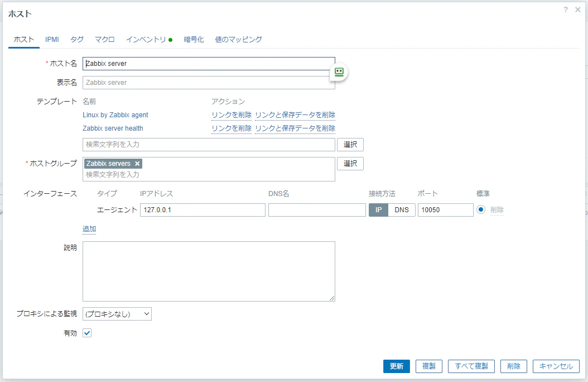Select the 標準 default interface radio

point(481,209)
